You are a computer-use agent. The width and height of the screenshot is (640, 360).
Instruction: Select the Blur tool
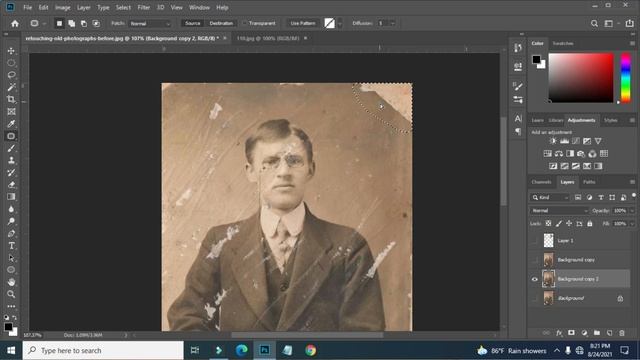[11, 209]
